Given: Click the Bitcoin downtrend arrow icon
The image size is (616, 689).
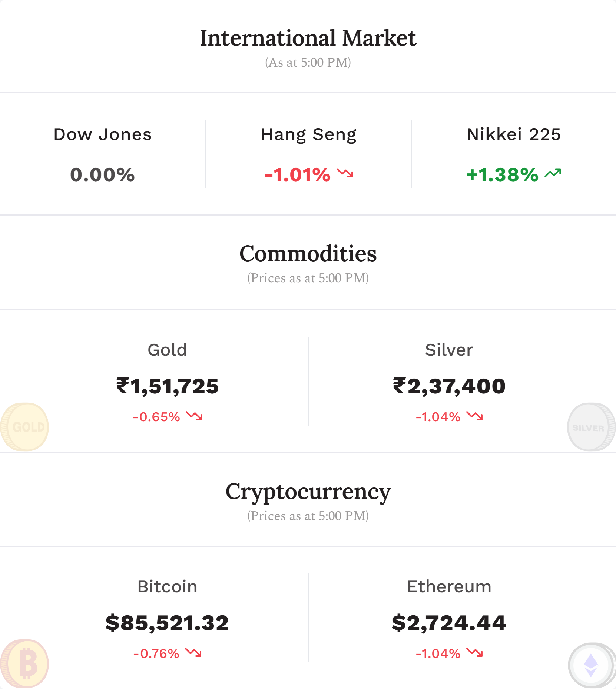Looking at the screenshot, I should click(x=193, y=652).
